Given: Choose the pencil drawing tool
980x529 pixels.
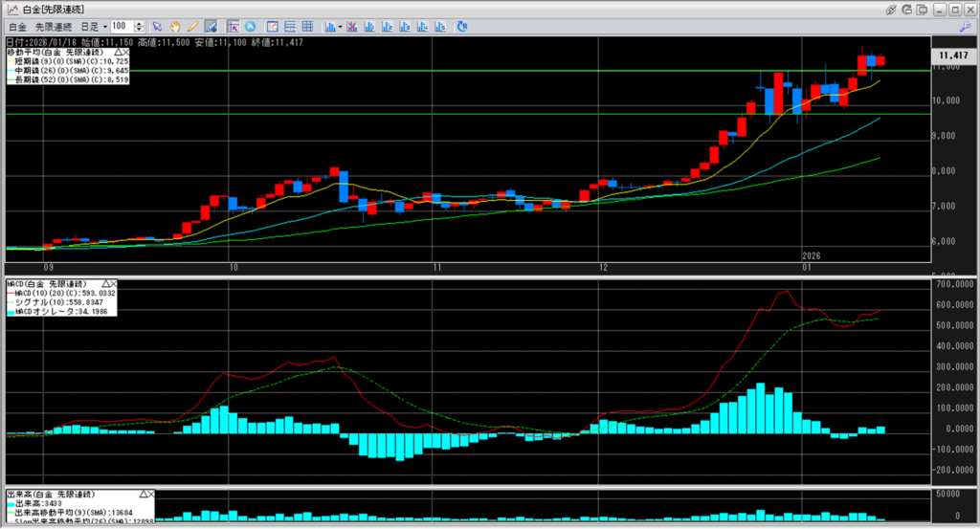Looking at the screenshot, I should click(x=192, y=26).
